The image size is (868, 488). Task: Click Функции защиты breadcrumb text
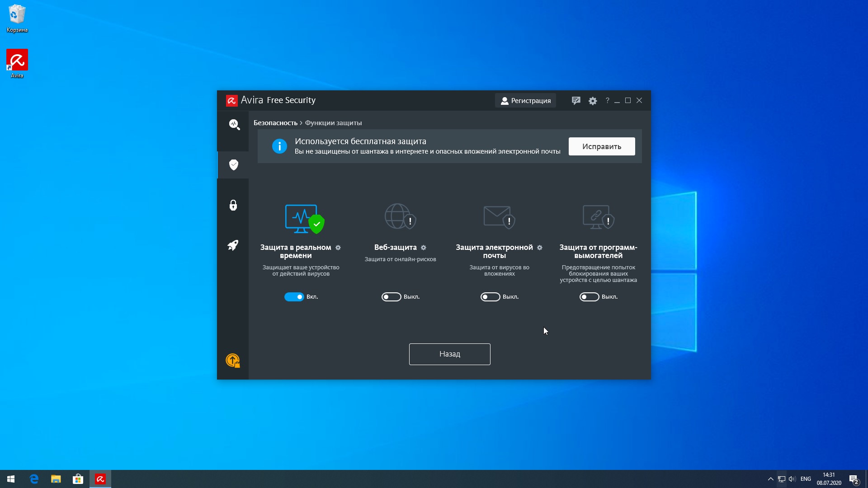click(333, 123)
